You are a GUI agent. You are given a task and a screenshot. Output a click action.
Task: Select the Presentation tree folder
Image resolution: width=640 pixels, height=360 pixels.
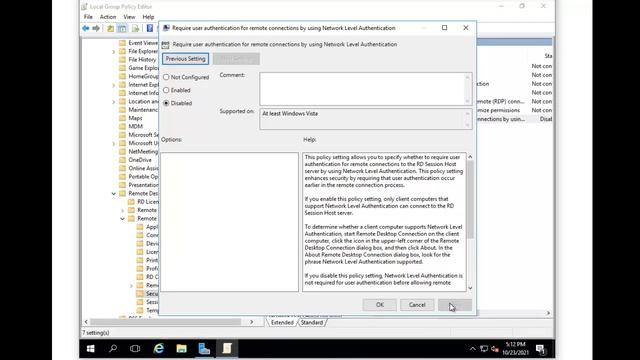click(143, 185)
